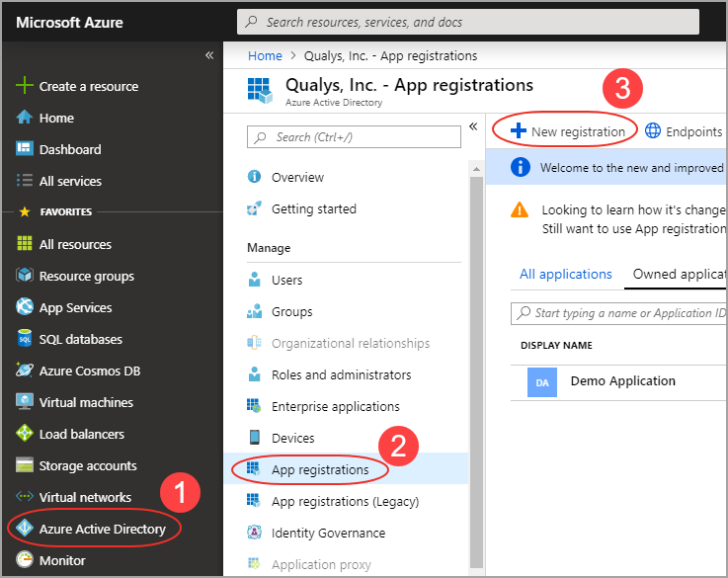The width and height of the screenshot is (728, 578).
Task: Click the App Services globe icon
Action: [24, 306]
